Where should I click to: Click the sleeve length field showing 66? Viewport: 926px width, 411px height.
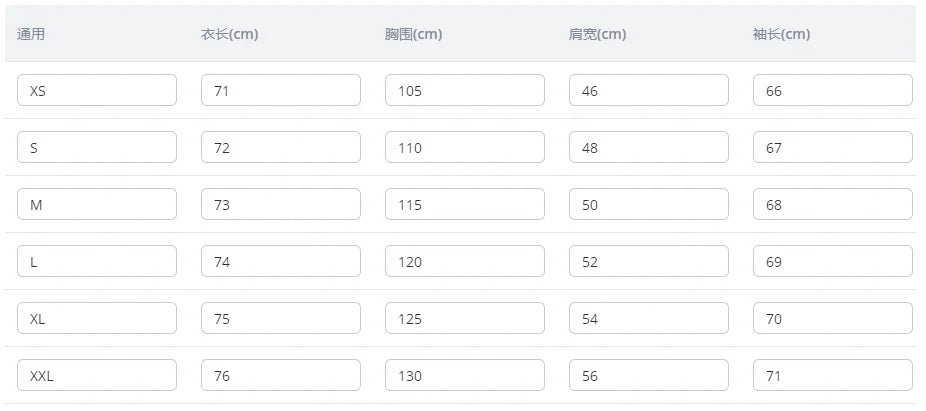click(x=833, y=90)
